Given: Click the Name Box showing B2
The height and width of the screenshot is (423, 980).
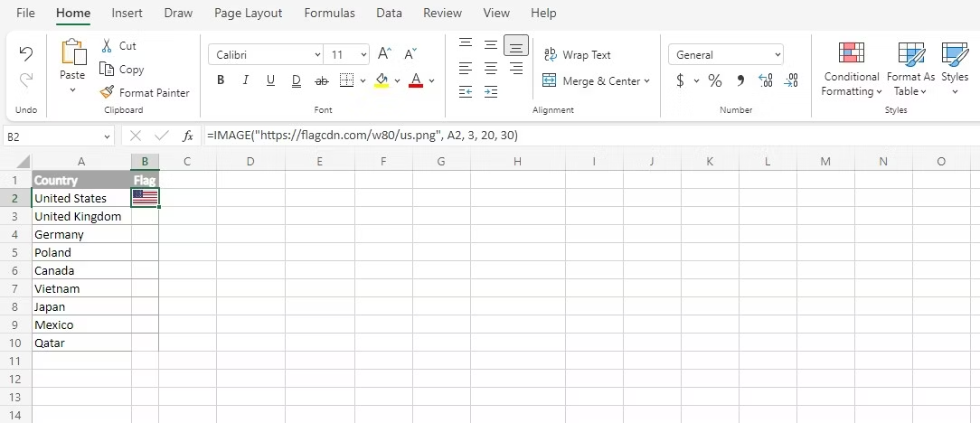Looking at the screenshot, I should (52, 136).
